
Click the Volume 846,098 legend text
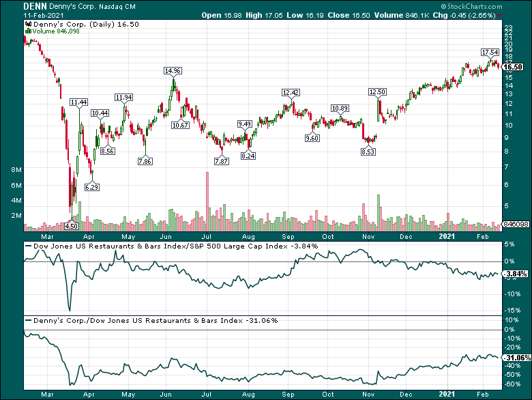[56, 31]
